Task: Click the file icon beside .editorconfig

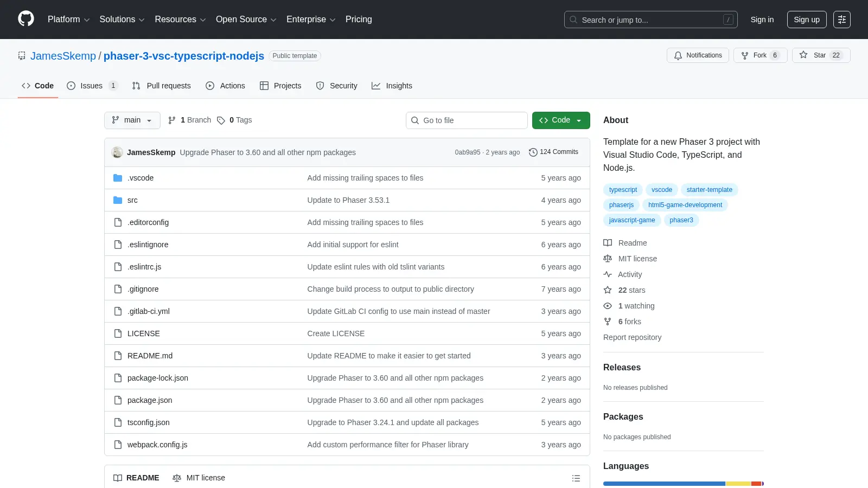Action: click(118, 222)
